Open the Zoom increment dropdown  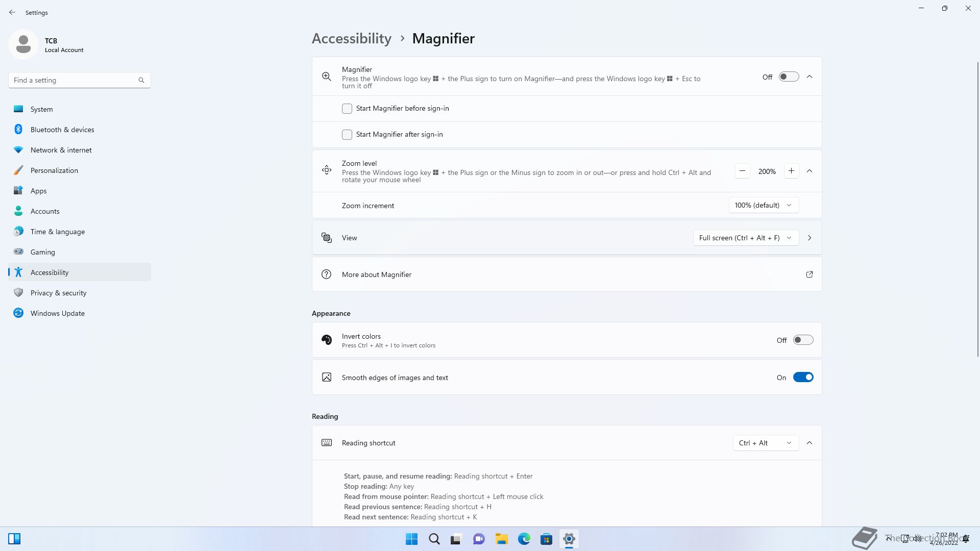[x=763, y=206]
